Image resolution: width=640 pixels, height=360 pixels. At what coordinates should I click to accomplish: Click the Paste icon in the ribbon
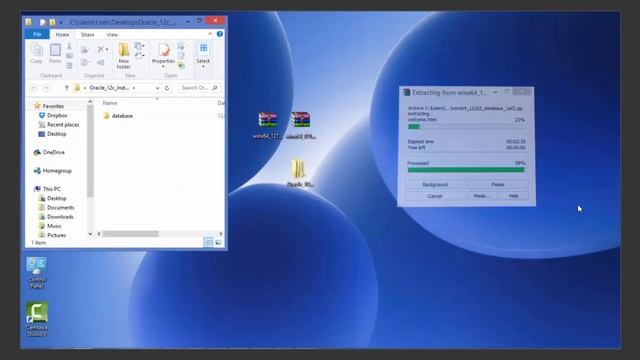point(55,54)
